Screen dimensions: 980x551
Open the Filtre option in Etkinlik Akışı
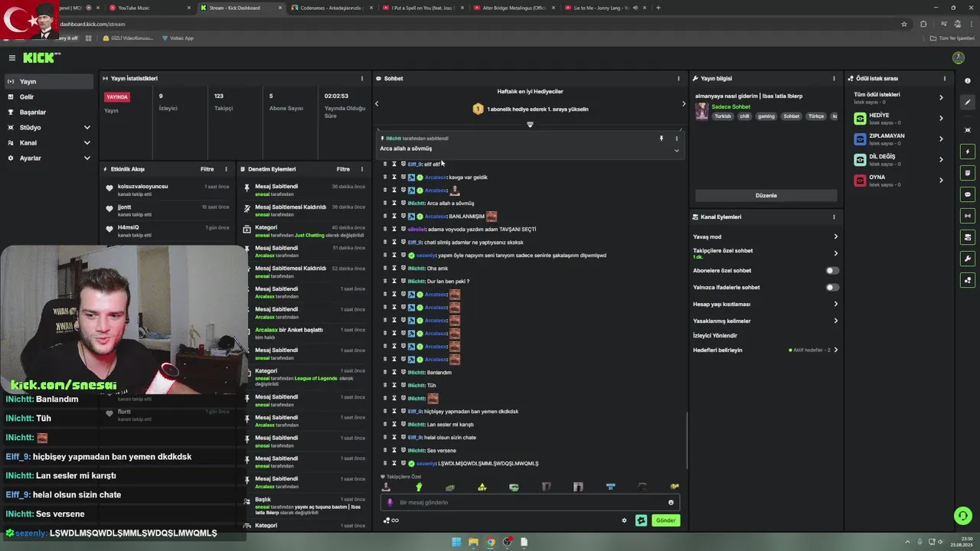point(207,169)
